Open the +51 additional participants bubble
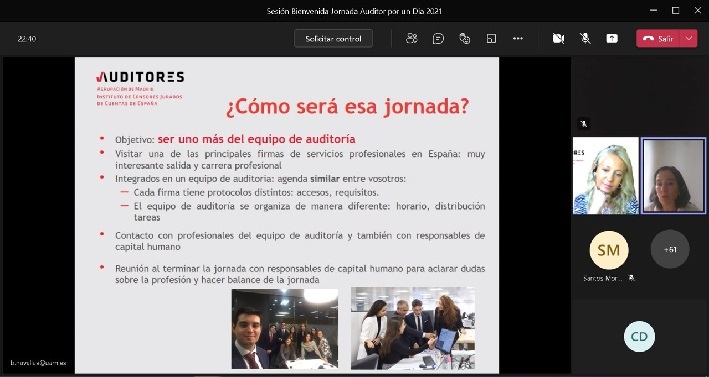This screenshot has width=709, height=377. click(x=670, y=249)
